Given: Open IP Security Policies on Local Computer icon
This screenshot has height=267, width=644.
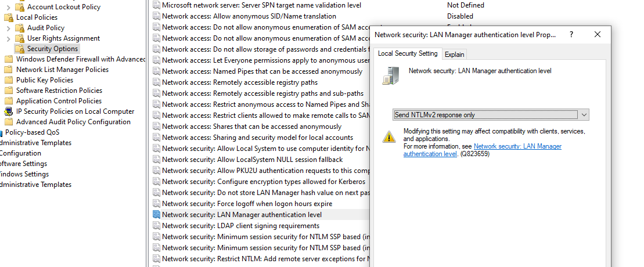Looking at the screenshot, I should 9,111.
